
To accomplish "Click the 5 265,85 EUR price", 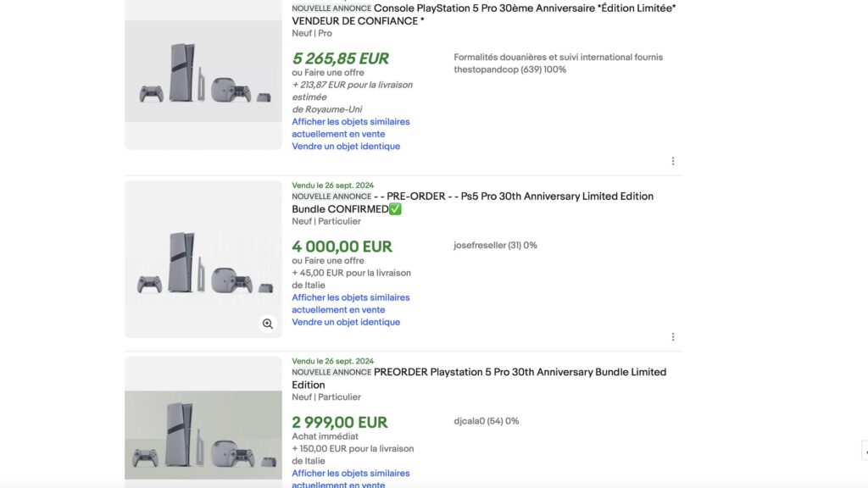I will click(341, 58).
